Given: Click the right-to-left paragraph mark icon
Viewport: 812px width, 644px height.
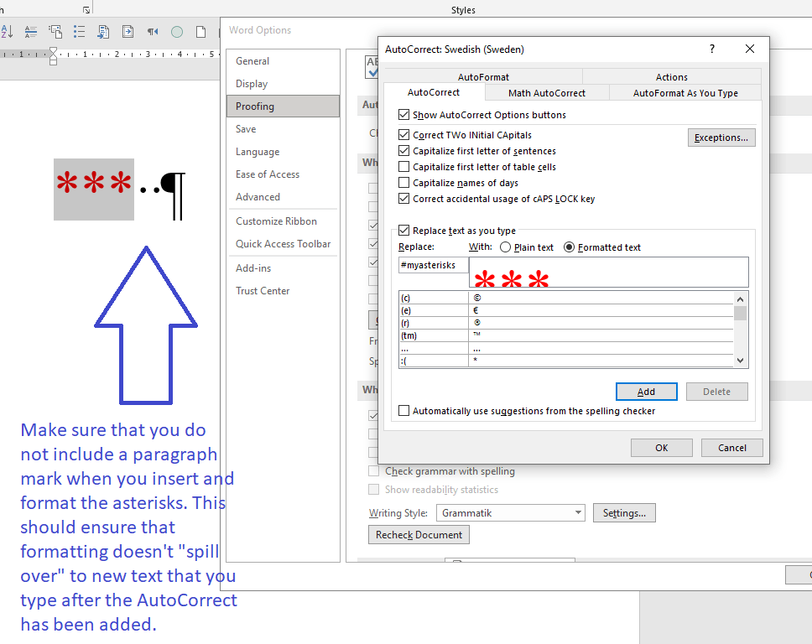Looking at the screenshot, I should 153,32.
